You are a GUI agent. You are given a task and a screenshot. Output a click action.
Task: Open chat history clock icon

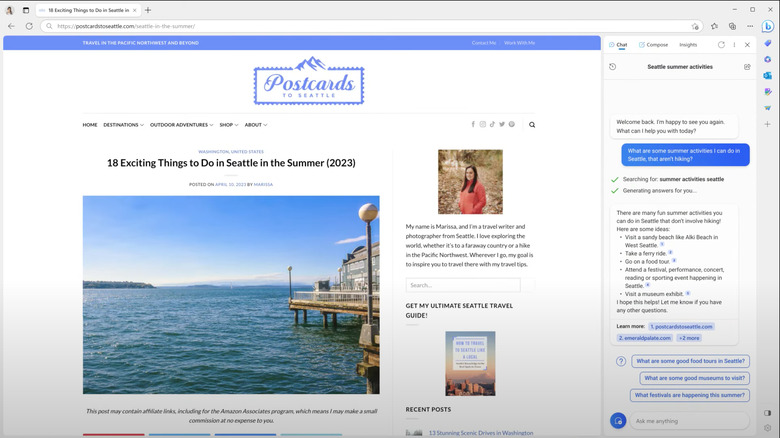click(612, 67)
